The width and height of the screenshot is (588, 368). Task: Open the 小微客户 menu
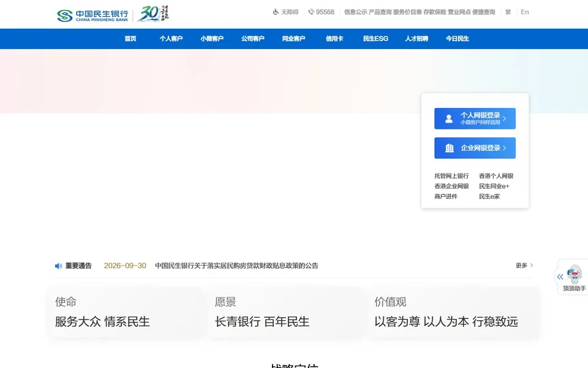click(212, 39)
